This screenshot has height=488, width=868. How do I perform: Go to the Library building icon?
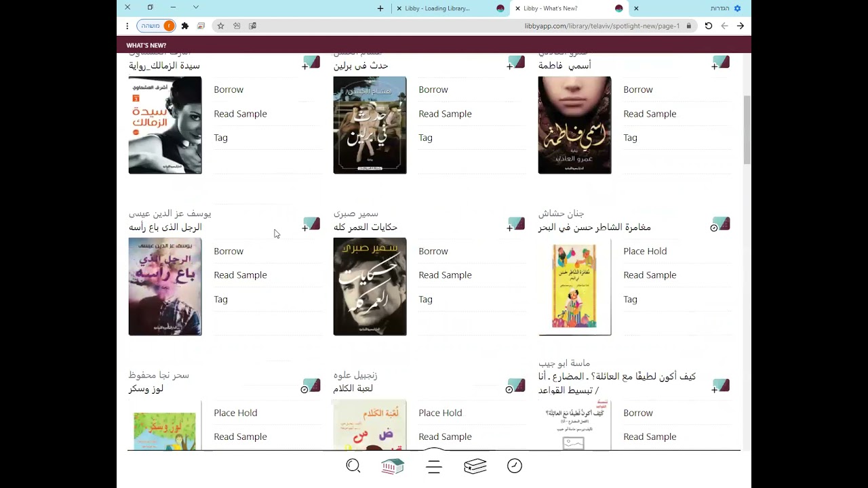click(x=393, y=466)
